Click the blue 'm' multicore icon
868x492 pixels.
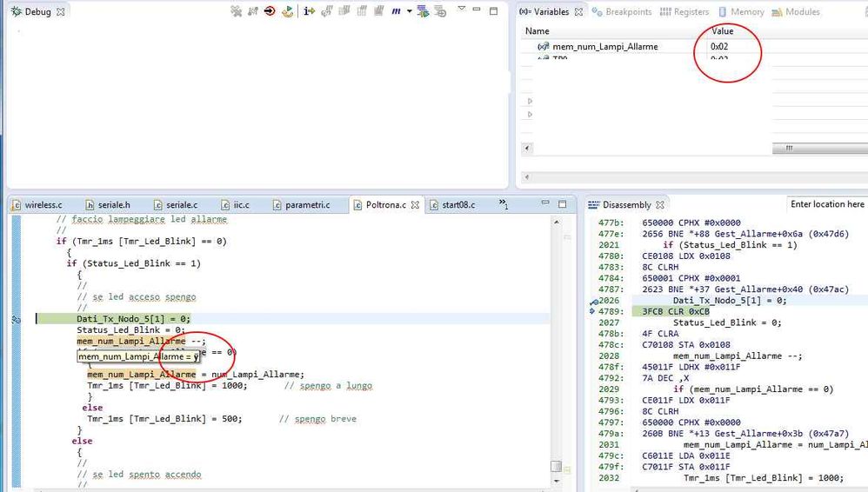point(397,11)
